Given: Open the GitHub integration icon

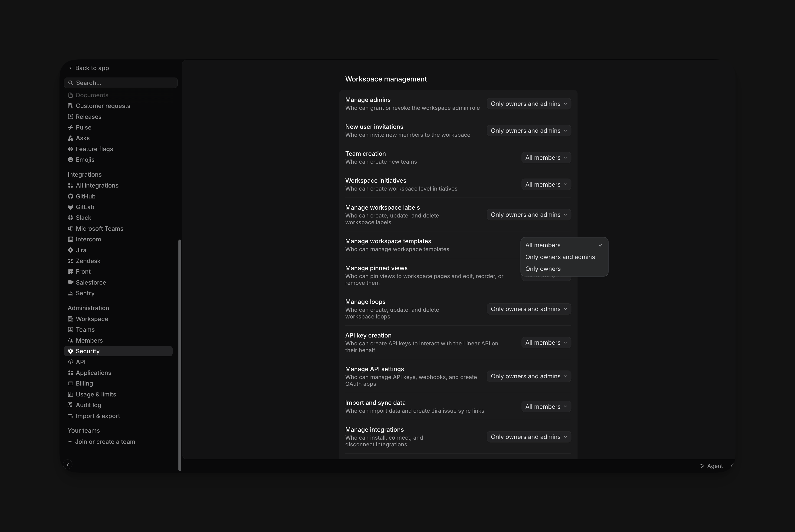Looking at the screenshot, I should pos(70,196).
